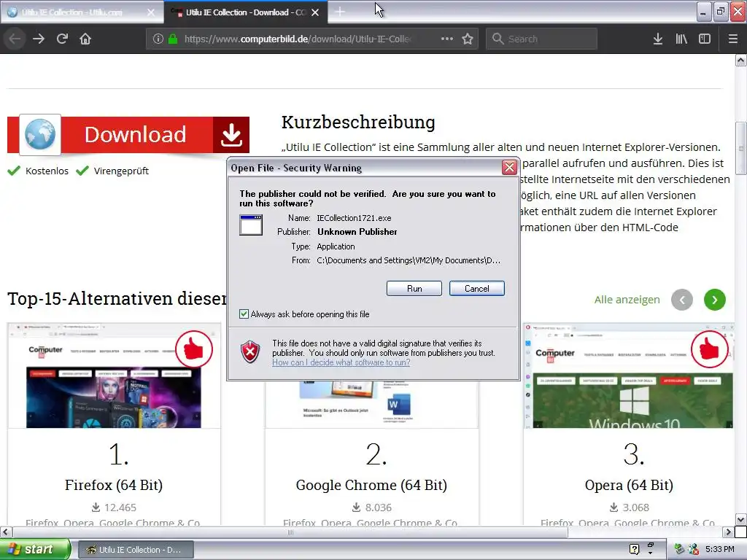Click Cancel in the security warning
This screenshot has width=747, height=560.
(x=477, y=289)
